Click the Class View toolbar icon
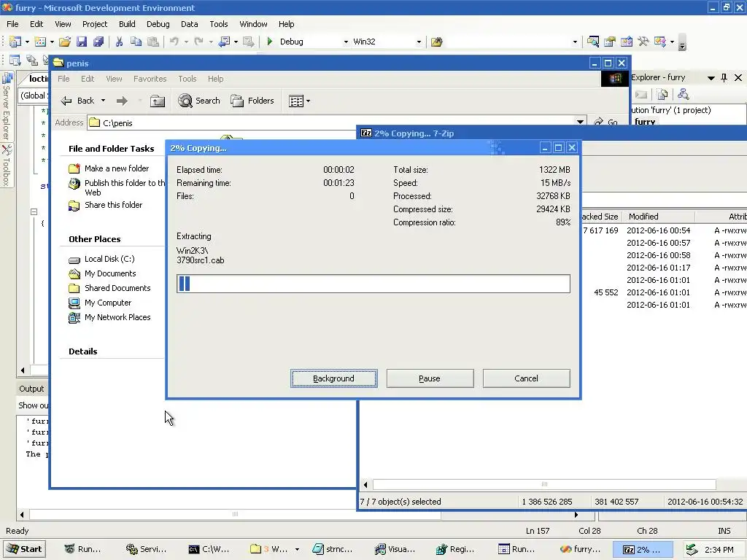 [x=660, y=42]
